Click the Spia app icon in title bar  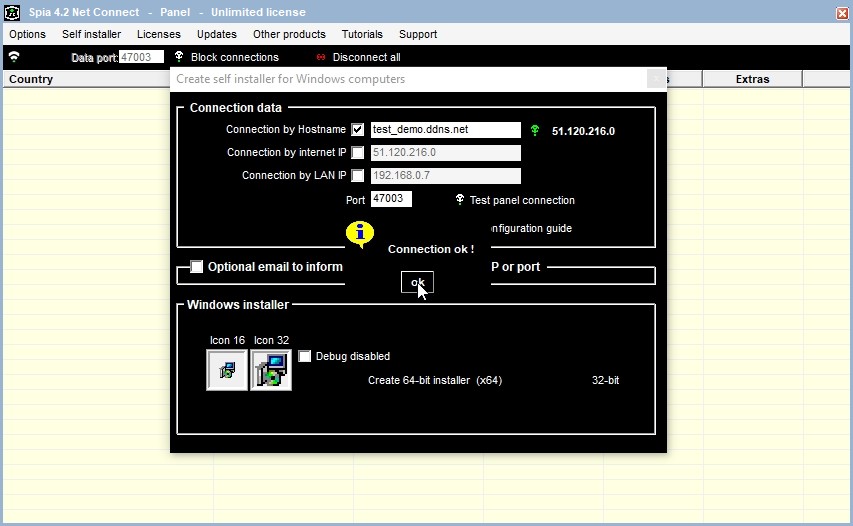click(x=12, y=12)
